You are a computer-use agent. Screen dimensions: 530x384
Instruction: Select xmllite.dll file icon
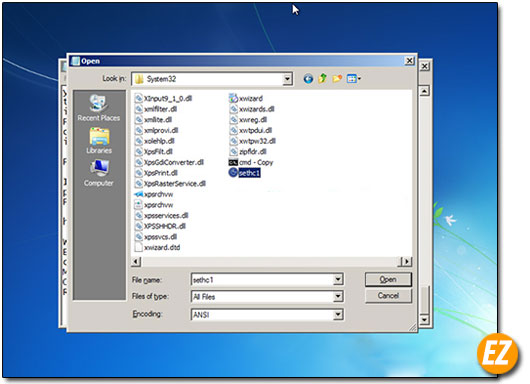[139, 120]
